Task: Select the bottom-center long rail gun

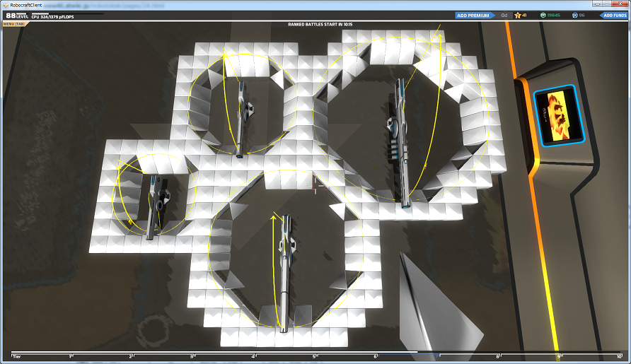Action: (285, 274)
